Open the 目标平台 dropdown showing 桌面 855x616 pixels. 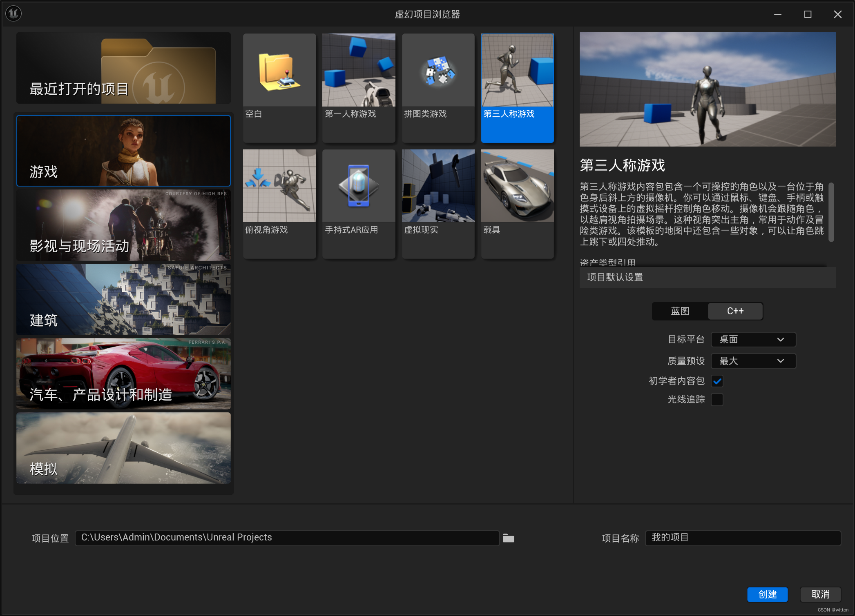(753, 340)
